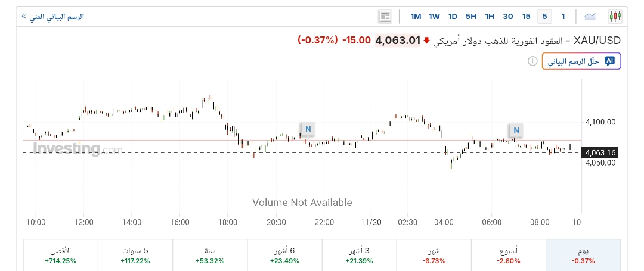
Task: Select the 15-minute interval
Action: coord(526,16)
